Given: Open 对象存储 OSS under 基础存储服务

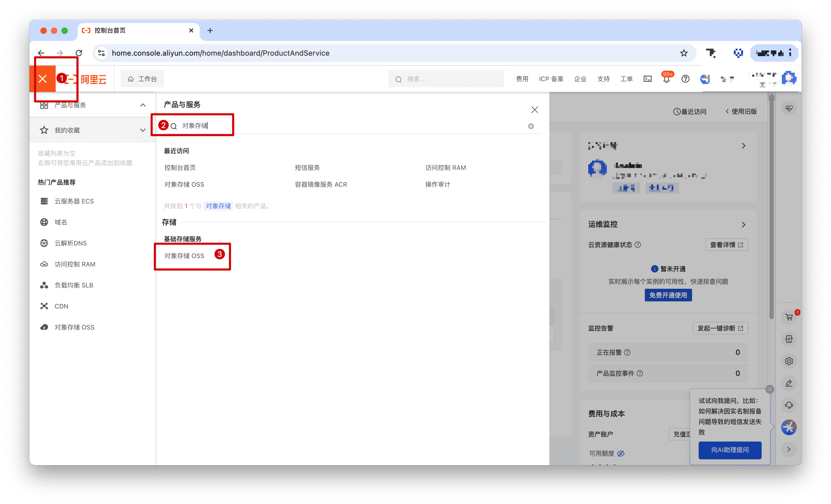Looking at the screenshot, I should 184,256.
